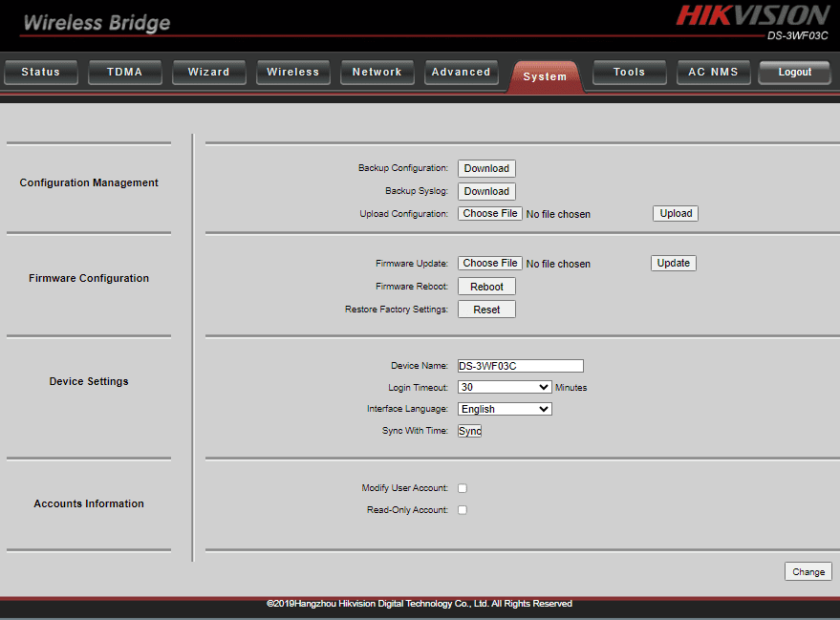840x620 pixels.
Task: Open the Wizard tab
Action: coord(208,73)
